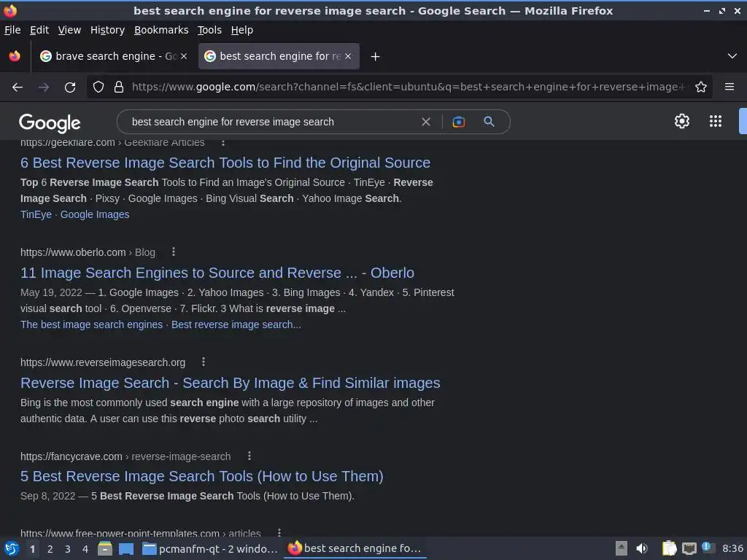Open the Firefox View pinned icon
The image size is (747, 560).
15,56
